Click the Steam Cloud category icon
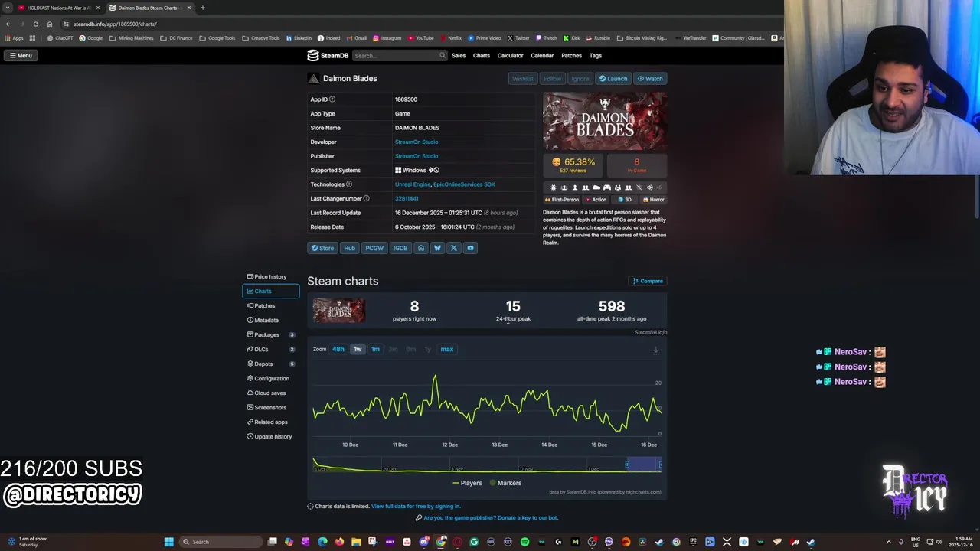The height and width of the screenshot is (551, 980). coord(596,187)
